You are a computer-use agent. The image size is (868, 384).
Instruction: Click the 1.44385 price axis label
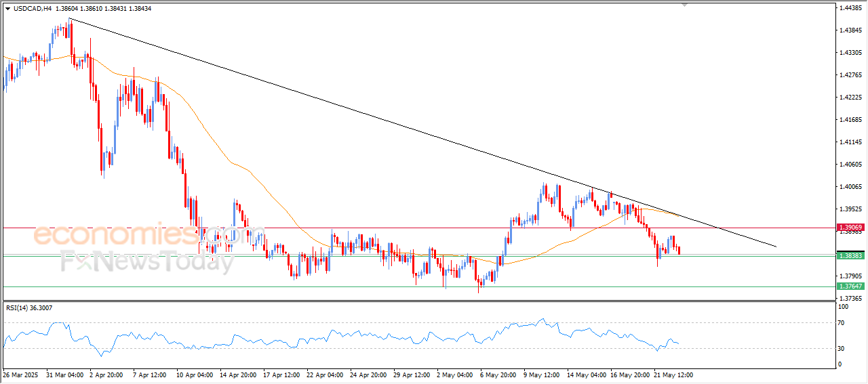pyautogui.click(x=850, y=8)
